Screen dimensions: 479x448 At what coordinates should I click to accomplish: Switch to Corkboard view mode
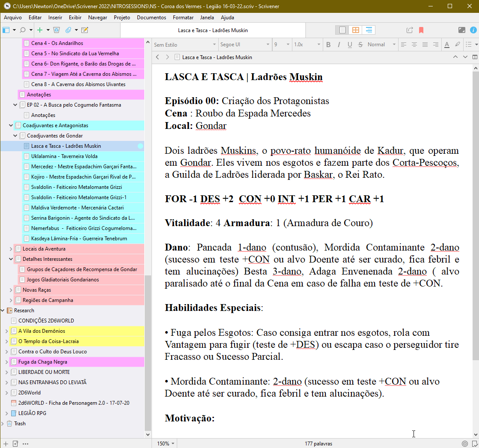(x=356, y=30)
